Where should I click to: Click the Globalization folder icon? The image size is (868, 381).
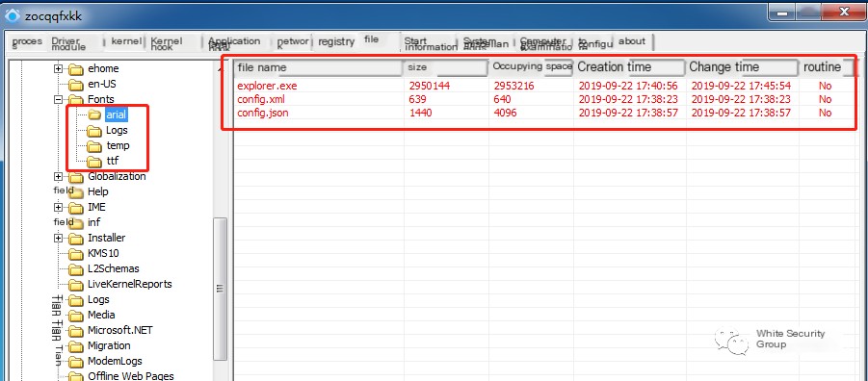(x=75, y=177)
